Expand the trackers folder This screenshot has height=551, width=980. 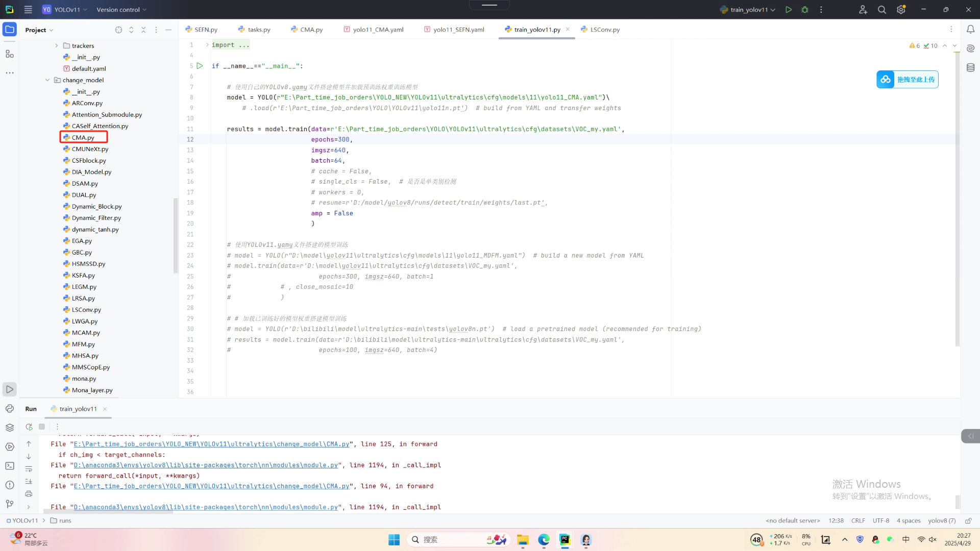(x=57, y=46)
